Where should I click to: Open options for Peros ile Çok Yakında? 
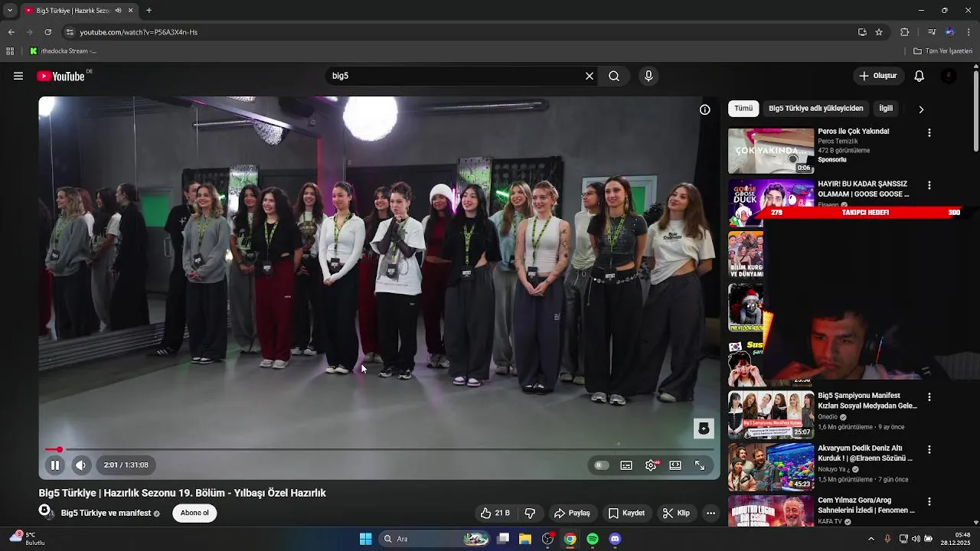(x=929, y=132)
